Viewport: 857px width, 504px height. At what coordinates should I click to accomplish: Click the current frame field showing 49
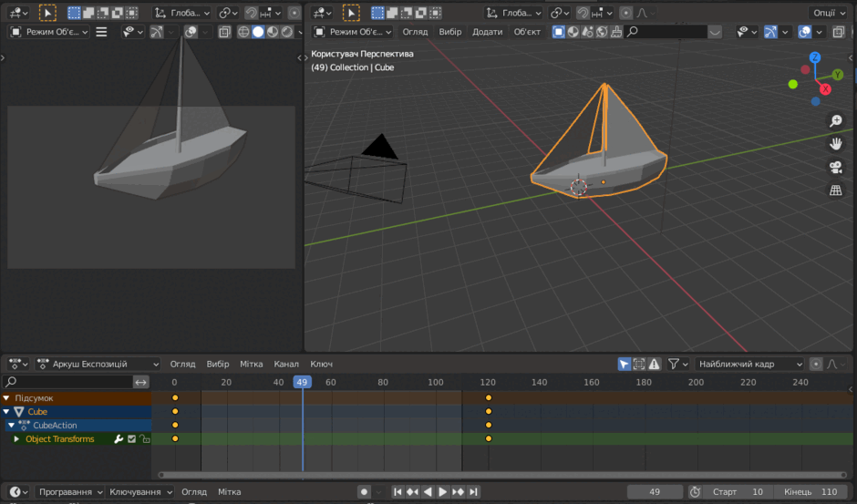(x=655, y=492)
